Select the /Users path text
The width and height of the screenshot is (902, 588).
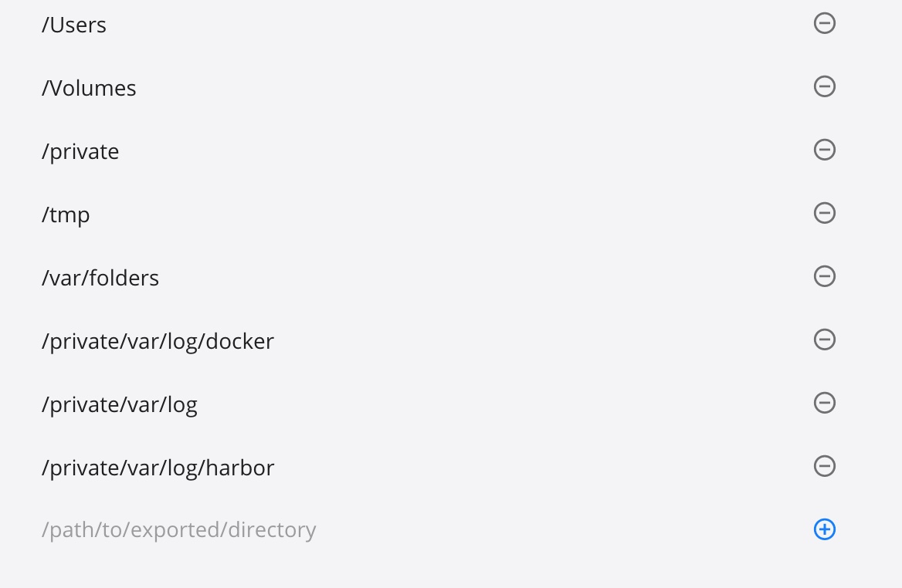[x=73, y=25]
